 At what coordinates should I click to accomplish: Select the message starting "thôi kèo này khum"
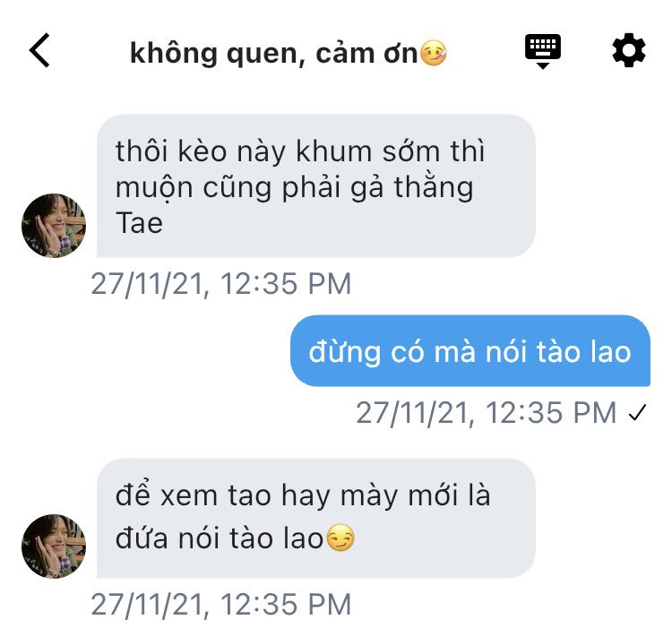pos(316,186)
